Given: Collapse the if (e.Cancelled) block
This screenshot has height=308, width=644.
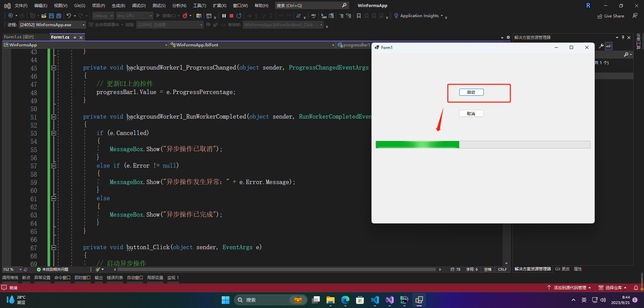Looking at the screenshot, I should [x=53, y=133].
